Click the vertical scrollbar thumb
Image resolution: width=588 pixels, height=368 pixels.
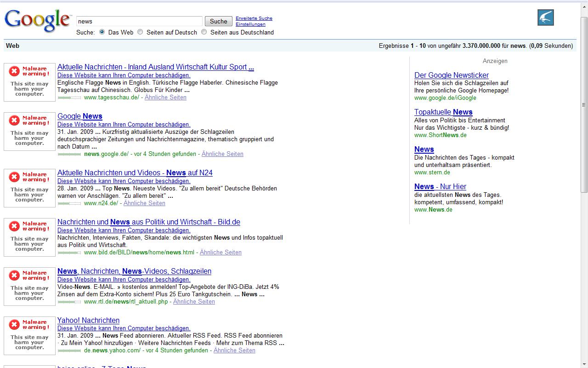(x=584, y=104)
